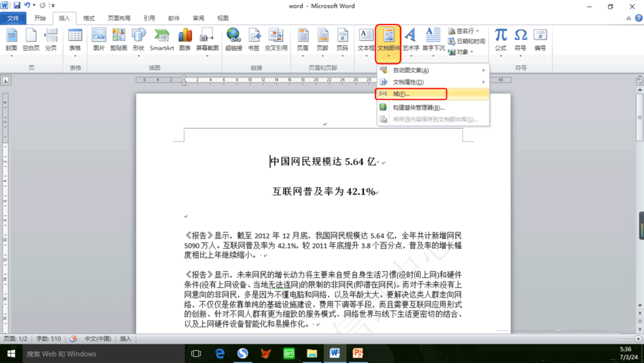Screen dimensions: 644x363
Task: Collapse the ribbon with the caret icon
Action: point(629,18)
